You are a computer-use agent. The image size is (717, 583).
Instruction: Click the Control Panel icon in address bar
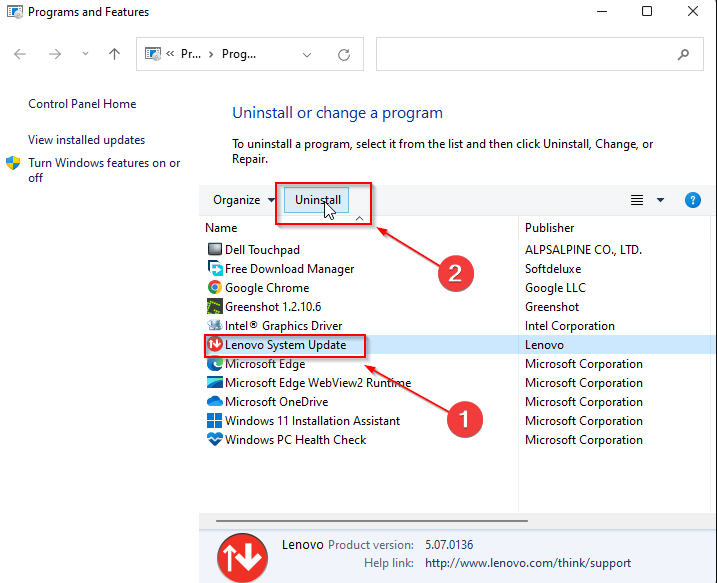pyautogui.click(x=153, y=54)
